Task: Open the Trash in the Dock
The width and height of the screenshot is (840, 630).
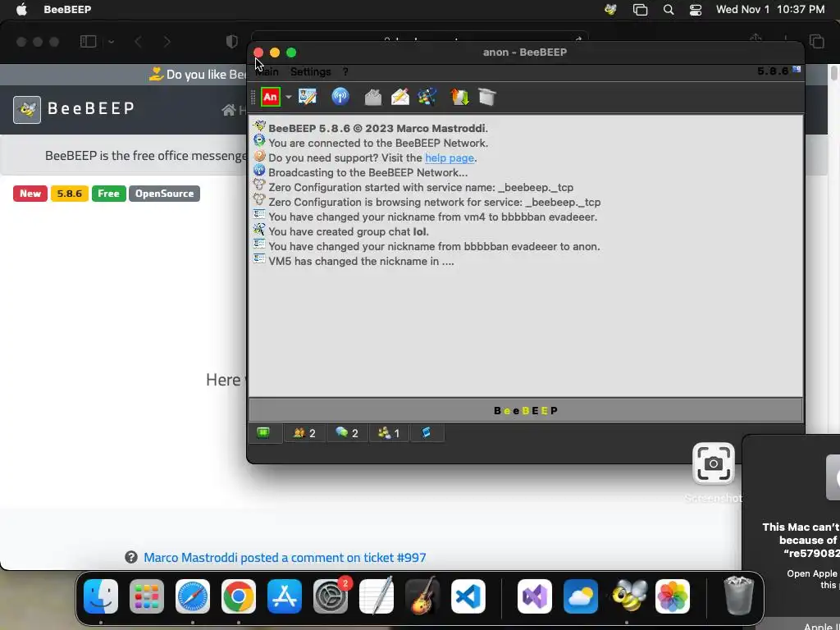Action: [739, 596]
